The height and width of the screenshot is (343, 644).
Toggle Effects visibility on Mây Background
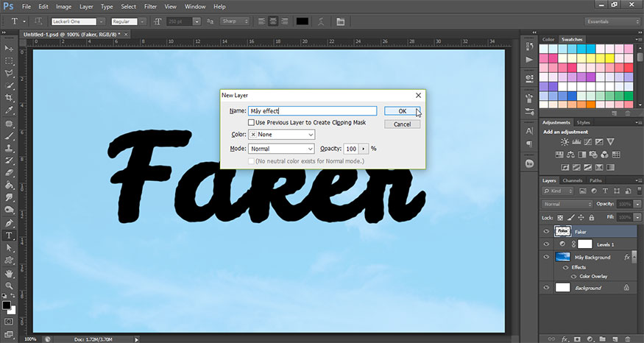pos(566,267)
